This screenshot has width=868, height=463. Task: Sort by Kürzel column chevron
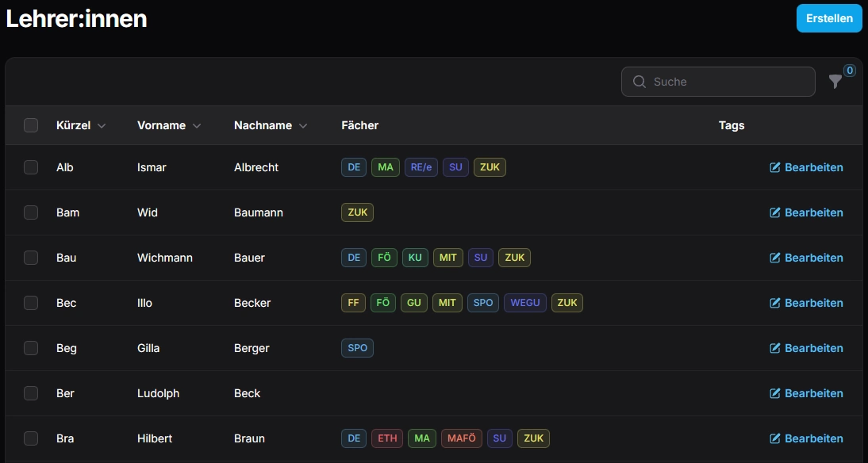(x=102, y=126)
